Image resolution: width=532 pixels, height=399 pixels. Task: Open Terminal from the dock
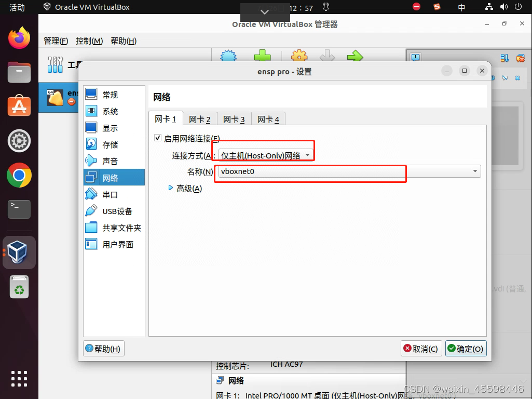pyautogui.click(x=19, y=209)
